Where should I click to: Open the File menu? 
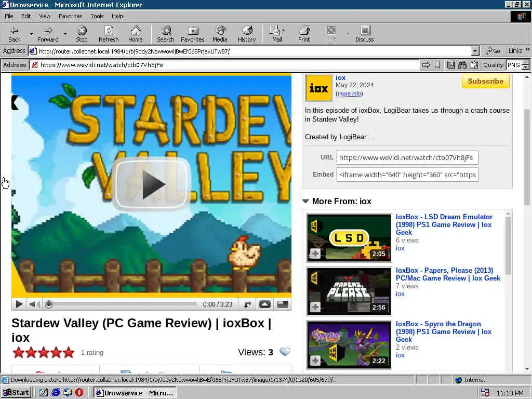click(9, 16)
